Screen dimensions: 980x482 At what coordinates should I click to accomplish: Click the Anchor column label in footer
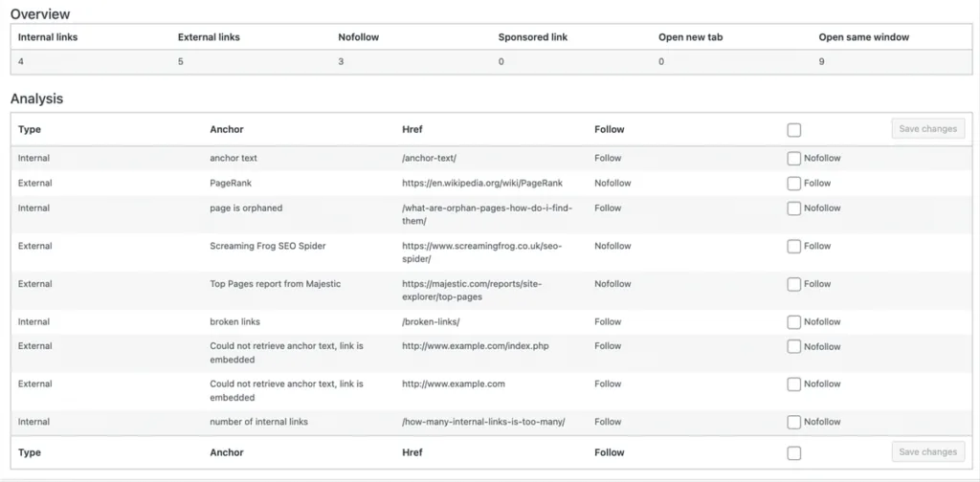click(x=227, y=452)
